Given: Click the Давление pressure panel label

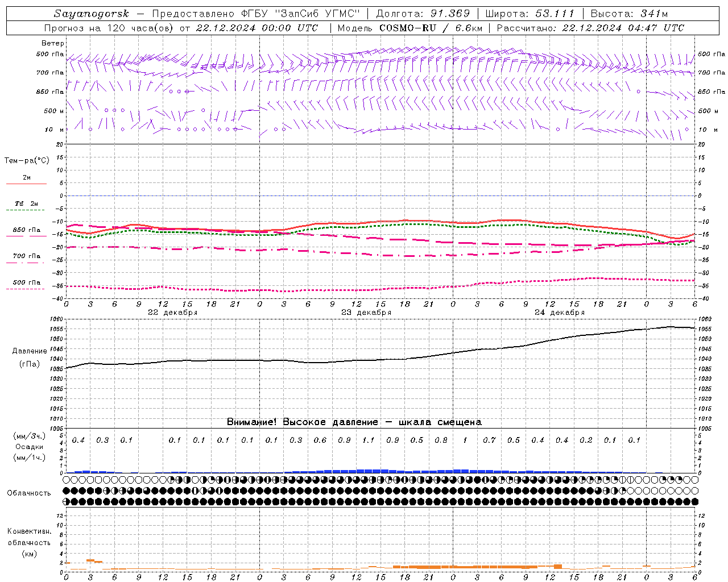Looking at the screenshot, I should (30, 351).
